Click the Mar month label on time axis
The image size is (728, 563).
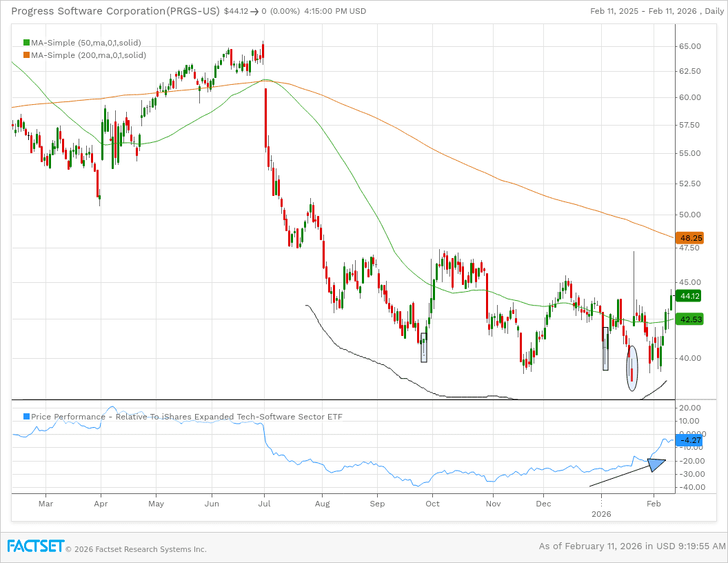point(45,504)
